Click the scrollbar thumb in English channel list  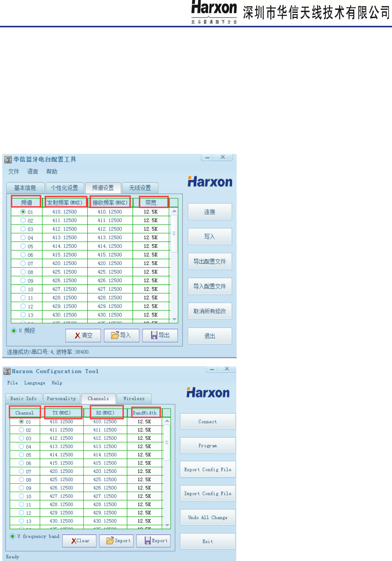point(167,442)
